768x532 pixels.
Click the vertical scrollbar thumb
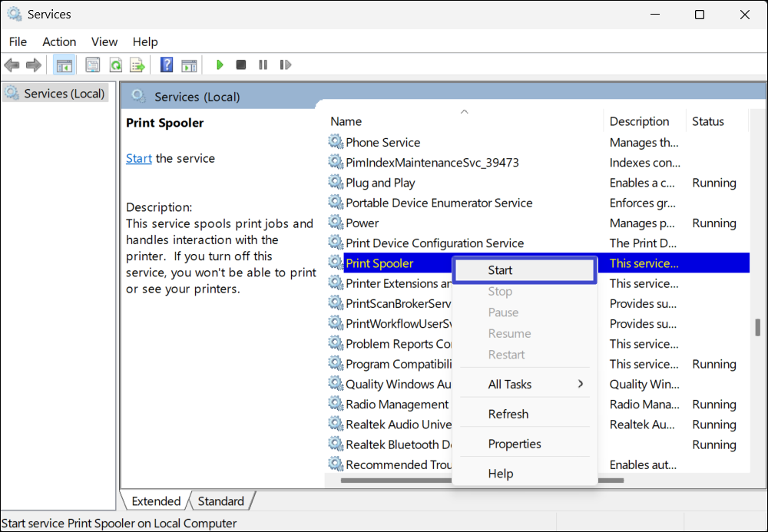coord(757,328)
